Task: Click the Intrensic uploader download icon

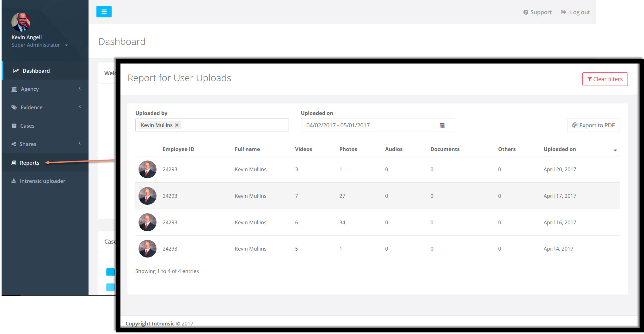Action: tap(14, 181)
